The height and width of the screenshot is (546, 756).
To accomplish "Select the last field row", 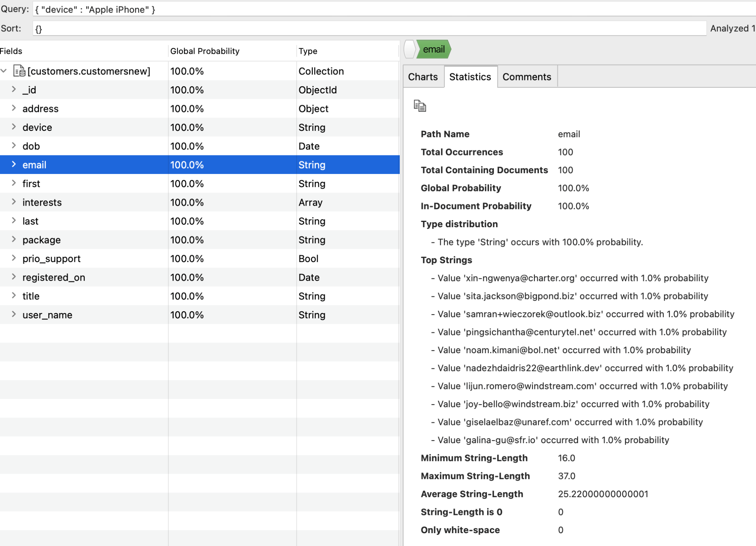I will (x=200, y=221).
